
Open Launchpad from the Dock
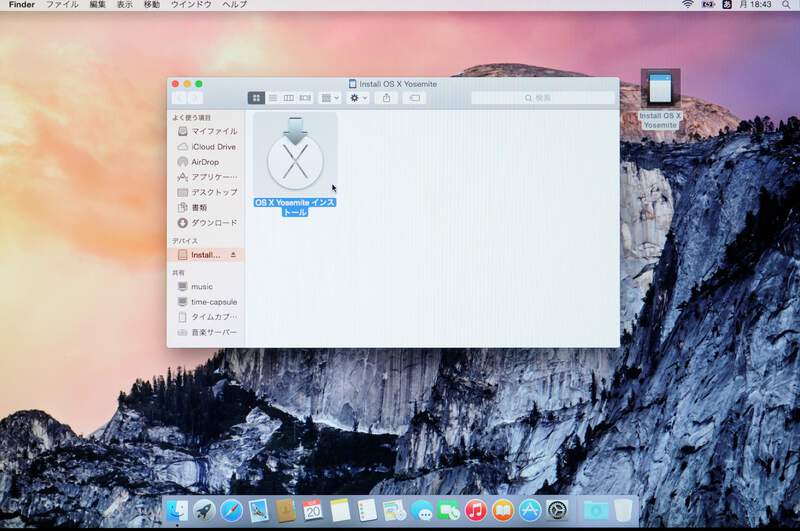coord(204,510)
